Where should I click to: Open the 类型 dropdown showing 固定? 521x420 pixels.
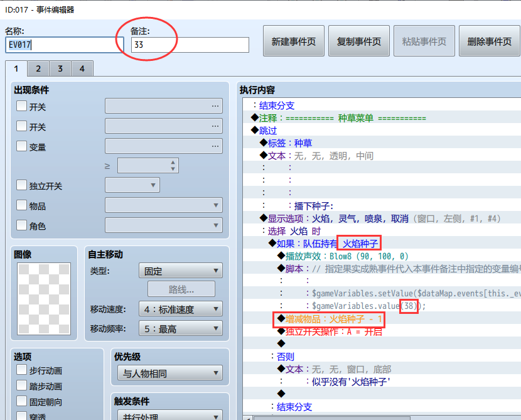click(x=181, y=271)
